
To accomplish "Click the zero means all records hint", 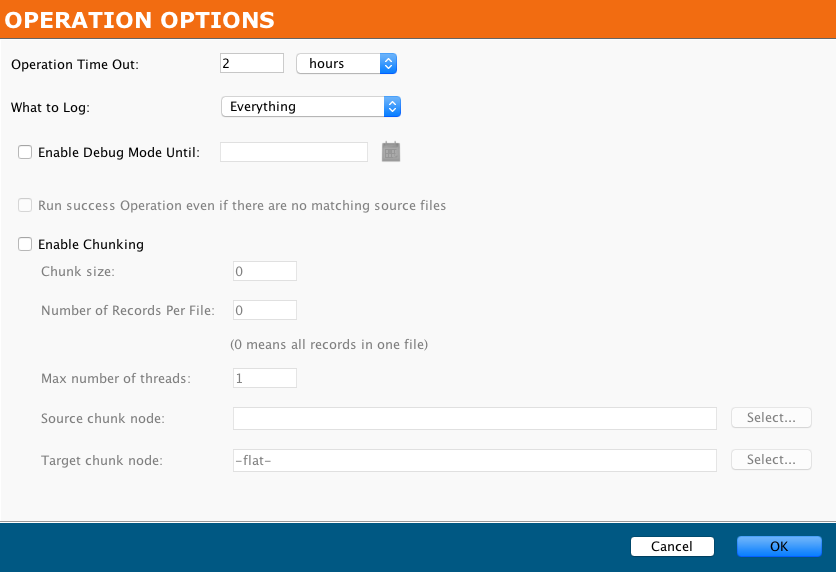I will tap(329, 345).
